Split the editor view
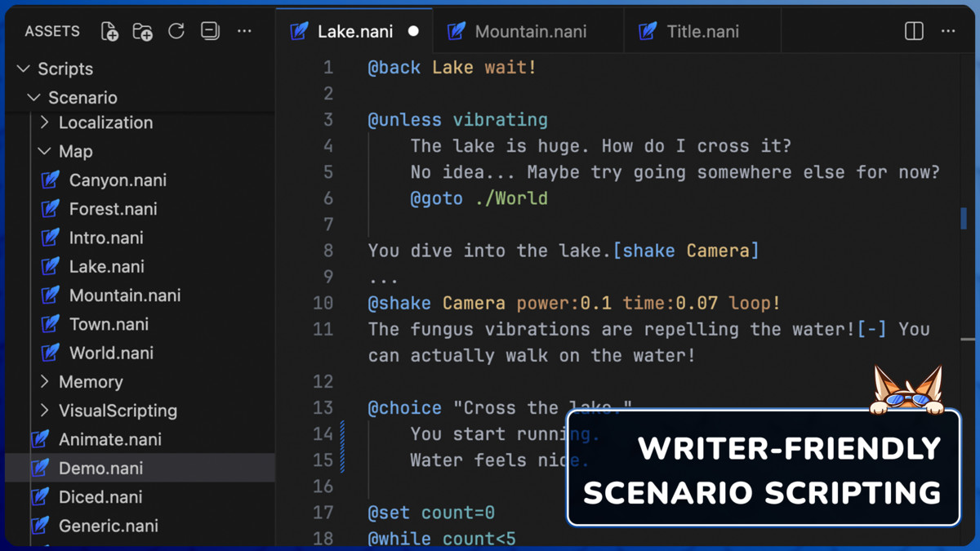Viewport: 980px width, 551px height. click(912, 31)
